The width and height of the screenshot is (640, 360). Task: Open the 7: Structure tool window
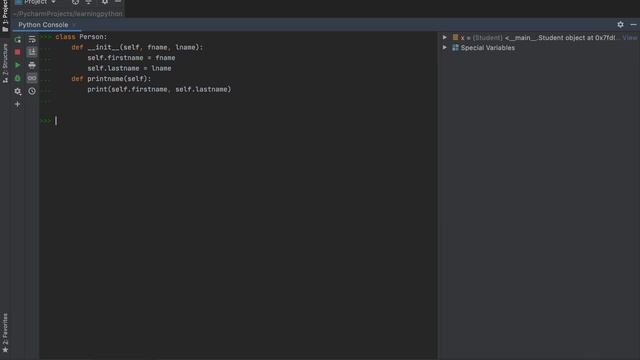click(5, 64)
